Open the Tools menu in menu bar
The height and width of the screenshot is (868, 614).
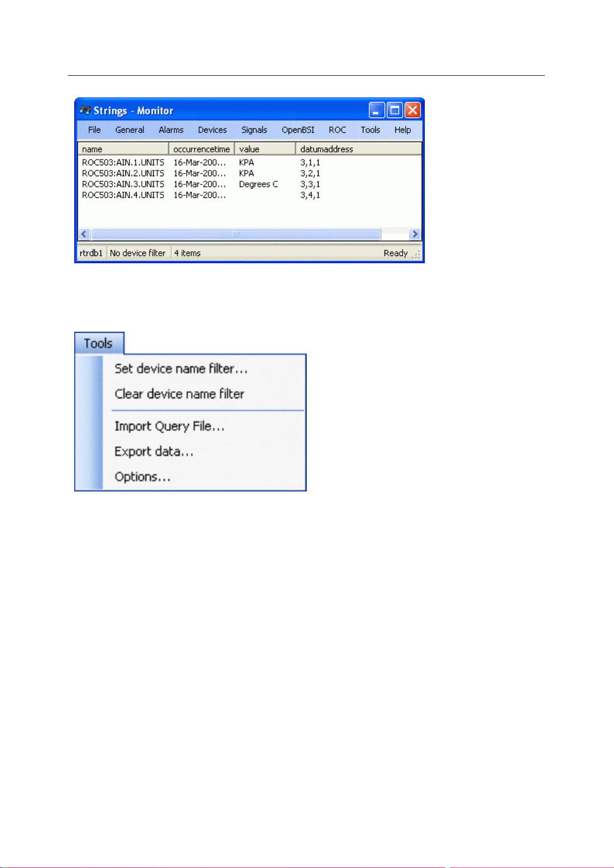(370, 130)
